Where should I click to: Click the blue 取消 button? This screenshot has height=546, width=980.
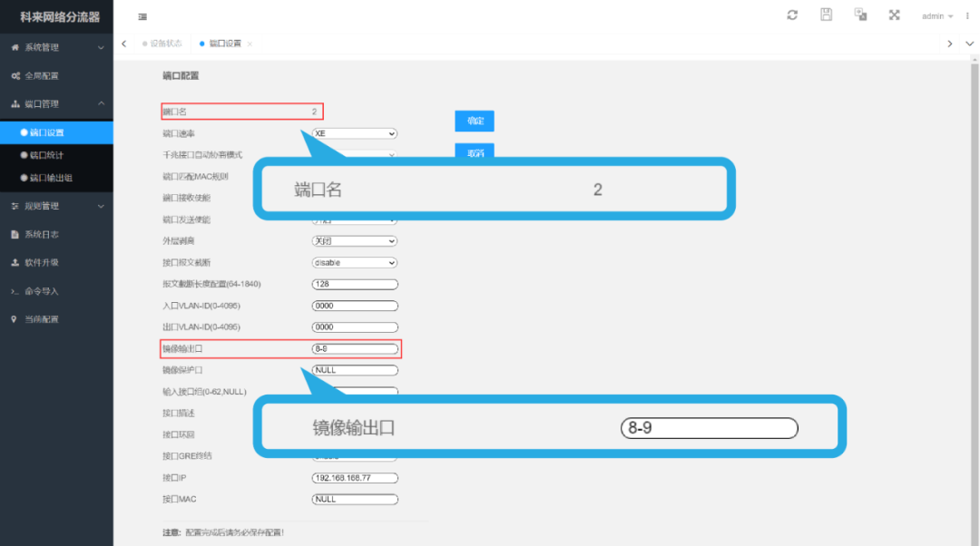[x=475, y=151]
